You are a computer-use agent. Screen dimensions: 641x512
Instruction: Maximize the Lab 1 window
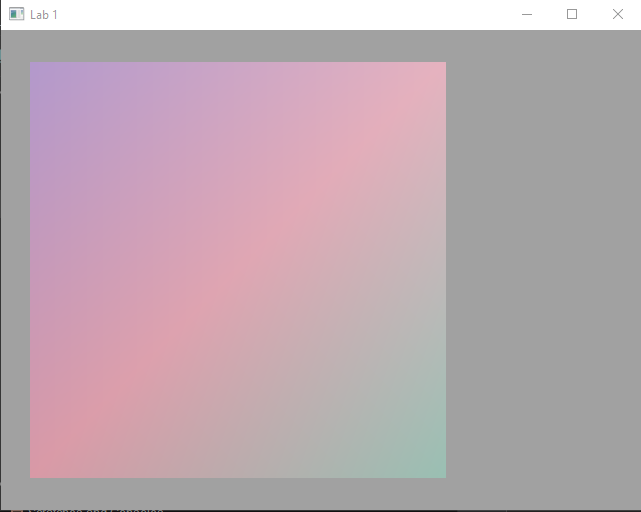point(572,14)
